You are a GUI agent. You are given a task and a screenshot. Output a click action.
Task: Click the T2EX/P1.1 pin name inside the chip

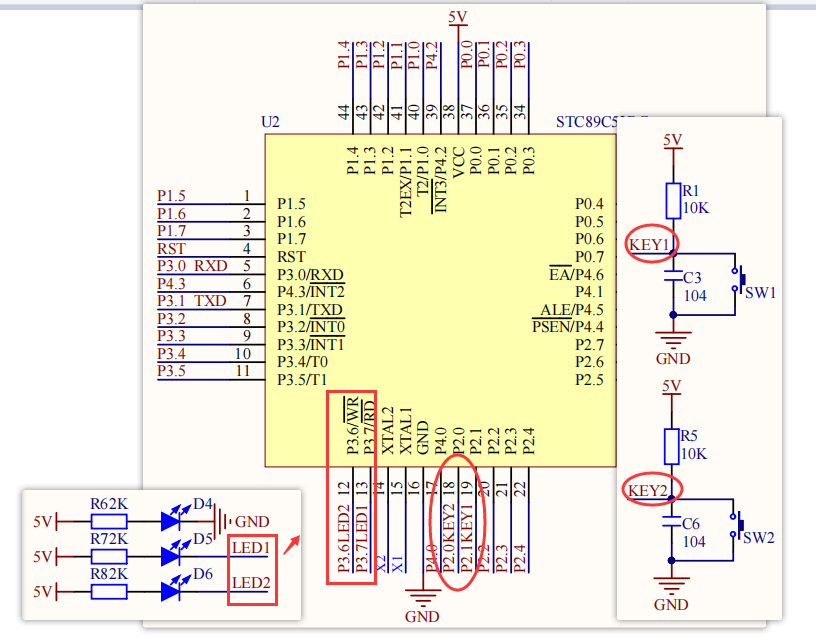(405, 182)
